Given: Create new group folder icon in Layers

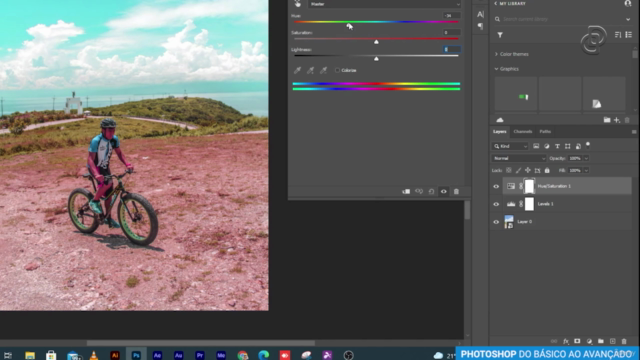Looking at the screenshot, I should [601, 341].
